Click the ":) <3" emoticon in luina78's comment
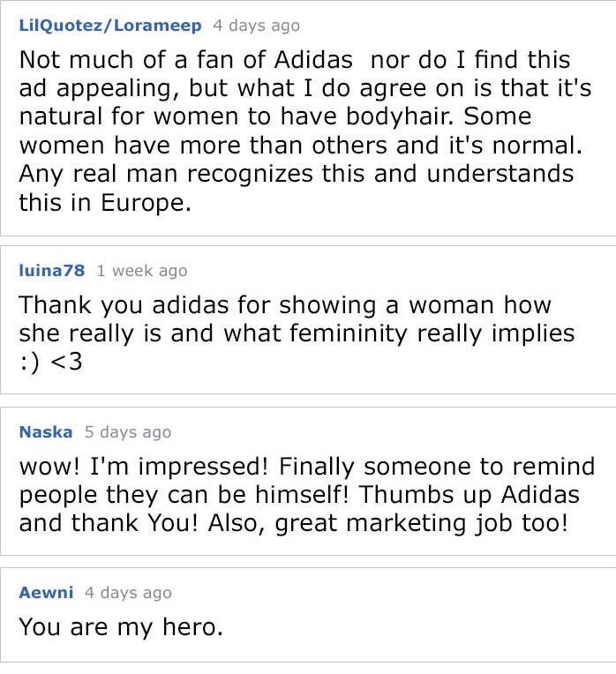The height and width of the screenshot is (674, 616). point(50,361)
